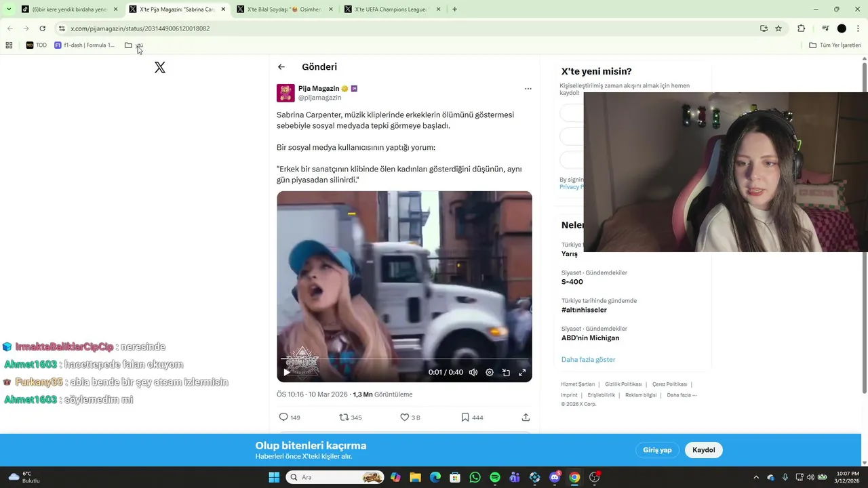Image resolution: width=868 pixels, height=488 pixels.
Task: Open the Chrome extensions puzzle icon
Action: 801,28
